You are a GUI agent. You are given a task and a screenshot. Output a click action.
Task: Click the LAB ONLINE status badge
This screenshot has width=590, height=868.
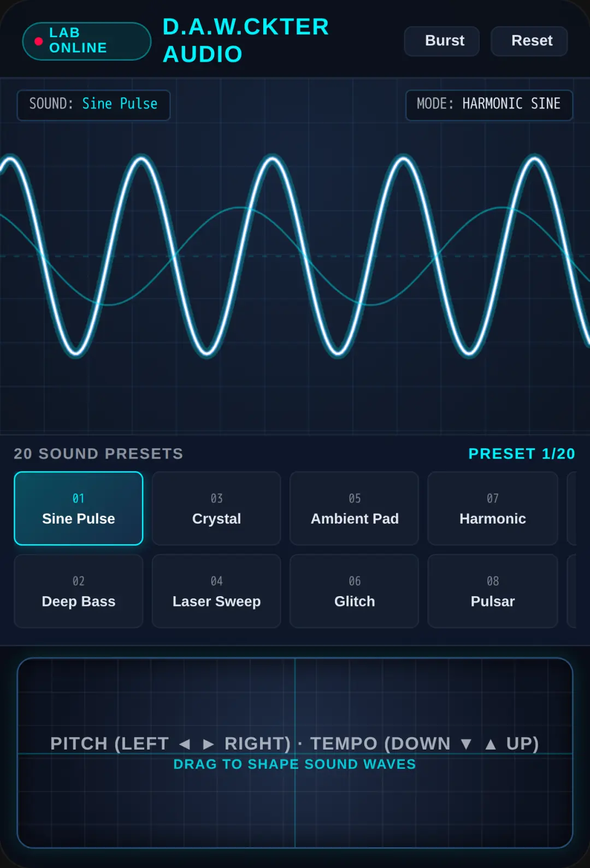[87, 41]
